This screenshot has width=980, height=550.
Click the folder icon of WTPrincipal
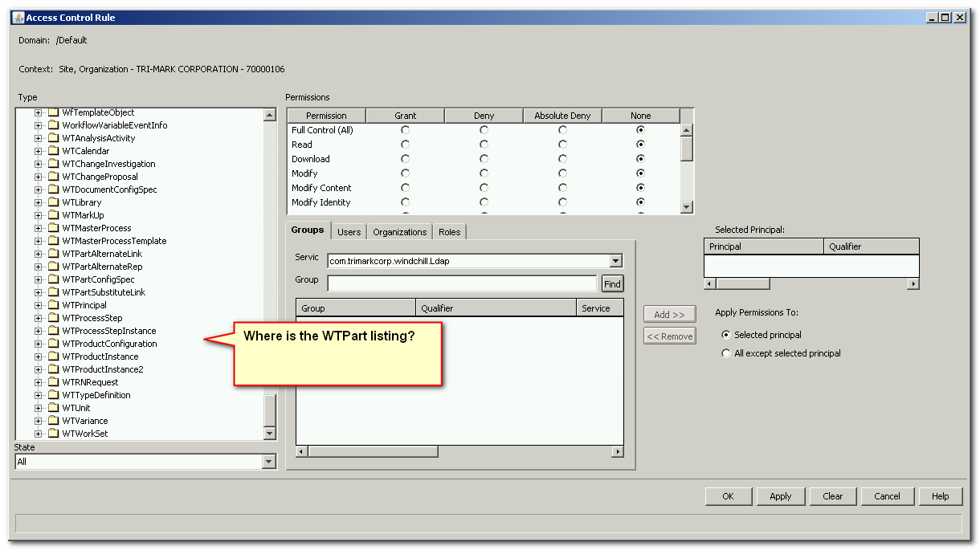point(53,305)
